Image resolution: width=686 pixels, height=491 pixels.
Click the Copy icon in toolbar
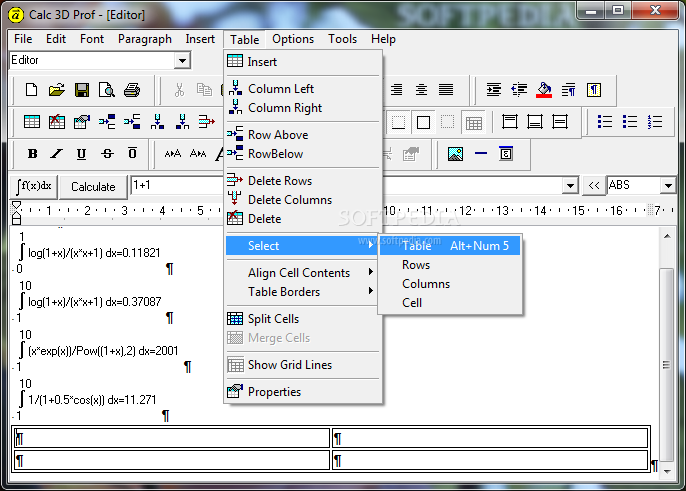click(204, 90)
